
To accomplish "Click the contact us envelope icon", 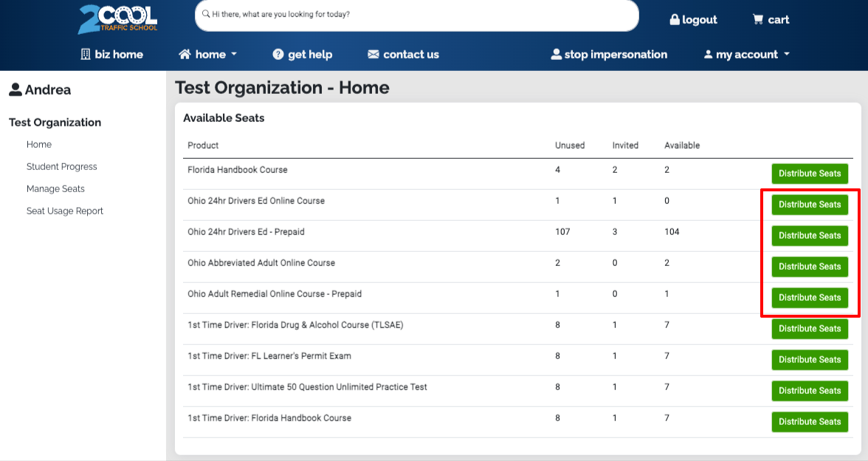I will (373, 55).
